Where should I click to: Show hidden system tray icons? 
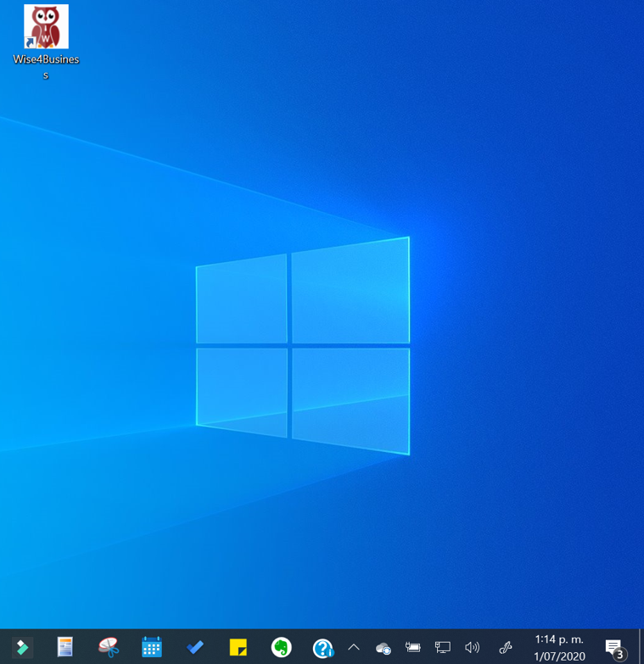[x=354, y=647]
